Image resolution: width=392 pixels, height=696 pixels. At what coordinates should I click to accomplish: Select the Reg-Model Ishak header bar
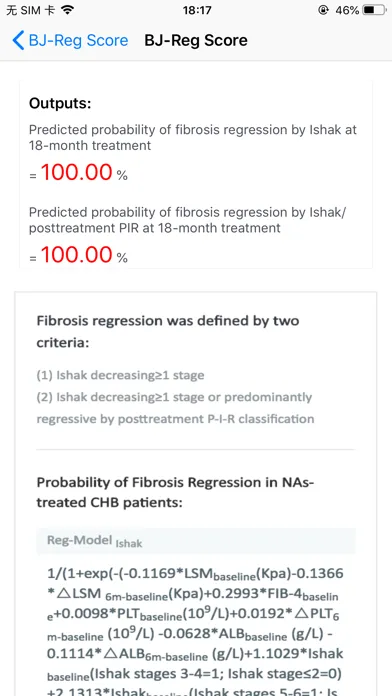pos(196,541)
